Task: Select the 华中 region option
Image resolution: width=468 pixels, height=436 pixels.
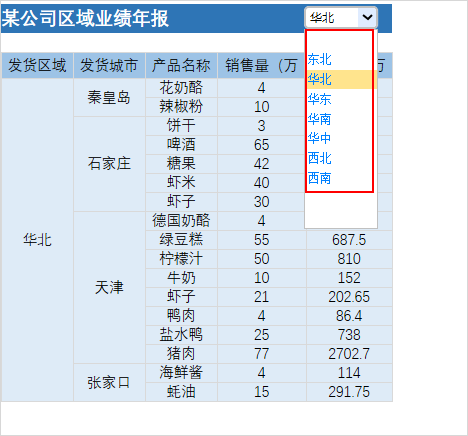Action: [x=341, y=138]
